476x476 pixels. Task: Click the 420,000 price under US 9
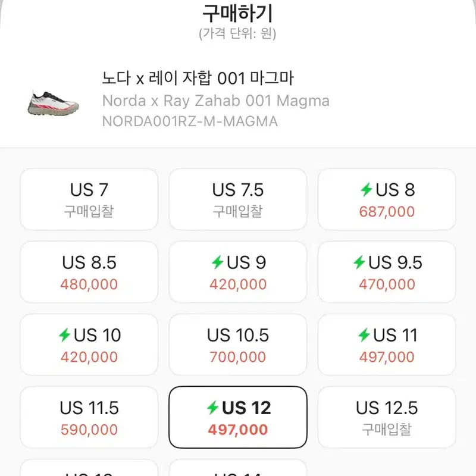pyautogui.click(x=238, y=284)
